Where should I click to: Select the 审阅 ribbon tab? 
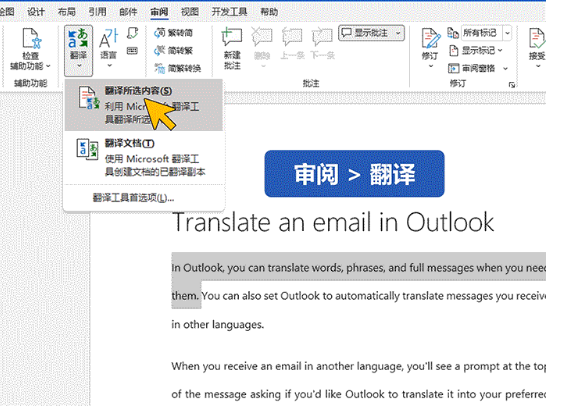pos(159,12)
